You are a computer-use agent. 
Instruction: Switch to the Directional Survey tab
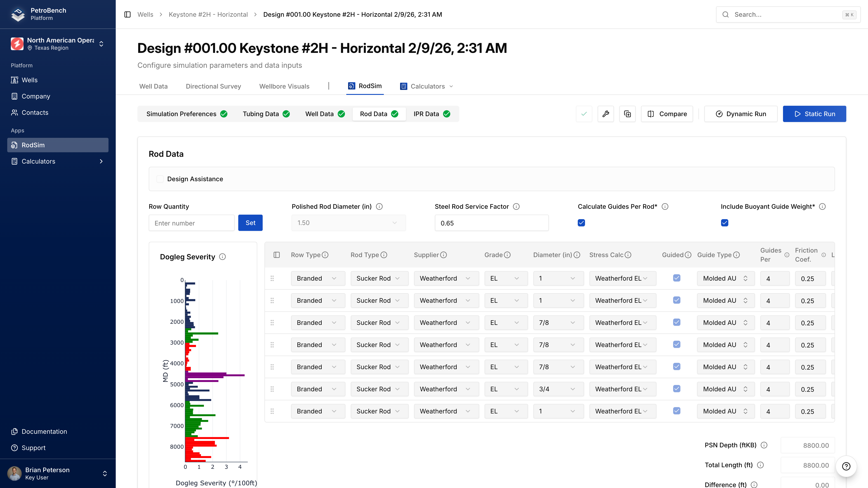[x=213, y=86]
